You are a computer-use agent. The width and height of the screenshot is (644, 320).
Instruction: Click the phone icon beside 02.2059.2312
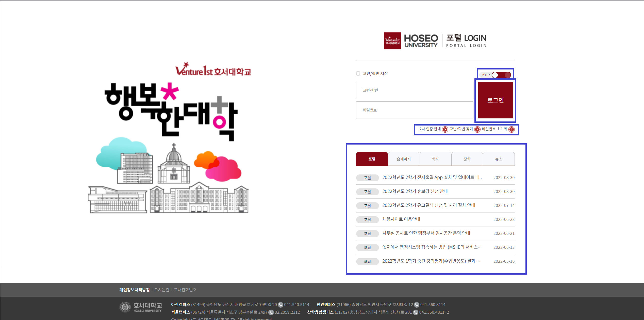pyautogui.click(x=271, y=312)
